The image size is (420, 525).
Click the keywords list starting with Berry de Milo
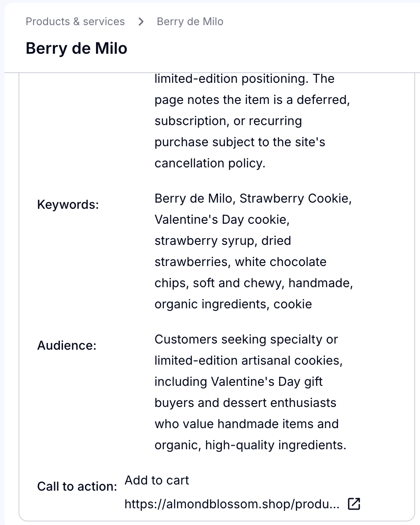tap(254, 251)
